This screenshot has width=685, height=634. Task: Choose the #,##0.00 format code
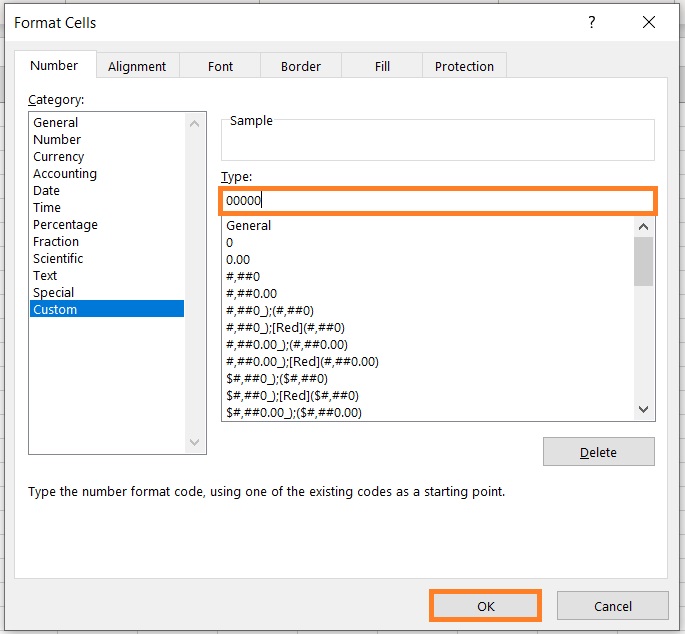pos(428,294)
